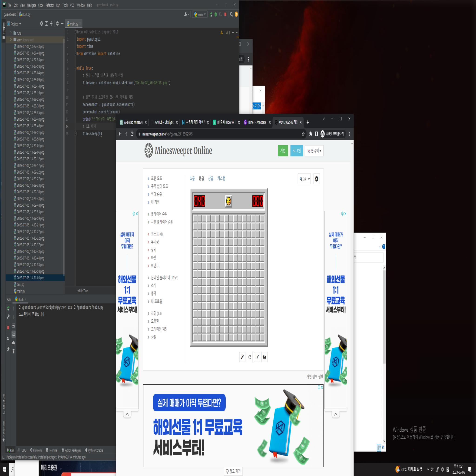Rerun main from Run panel green arrow

[x=8, y=308]
